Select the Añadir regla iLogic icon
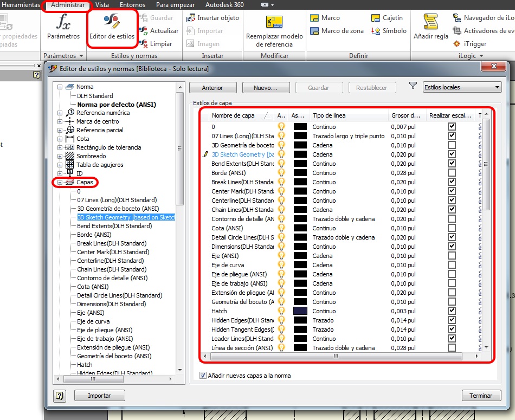The width and height of the screenshot is (515, 420). pos(430,23)
